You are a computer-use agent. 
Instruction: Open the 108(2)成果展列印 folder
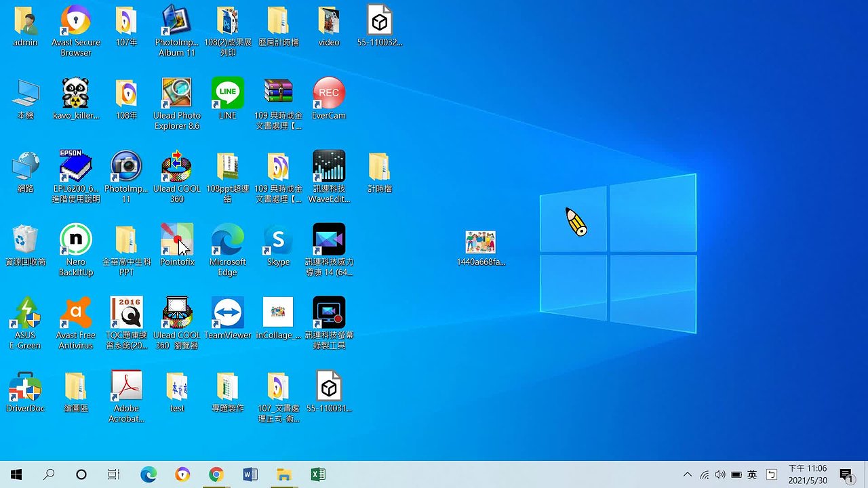(228, 22)
